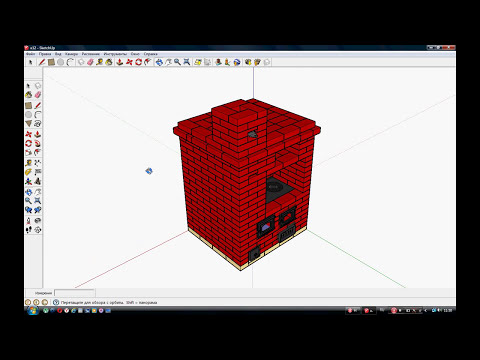Activate the Push/Pull tool in top toolbar
Viewport: 480px width, 360px height.
[x=120, y=62]
